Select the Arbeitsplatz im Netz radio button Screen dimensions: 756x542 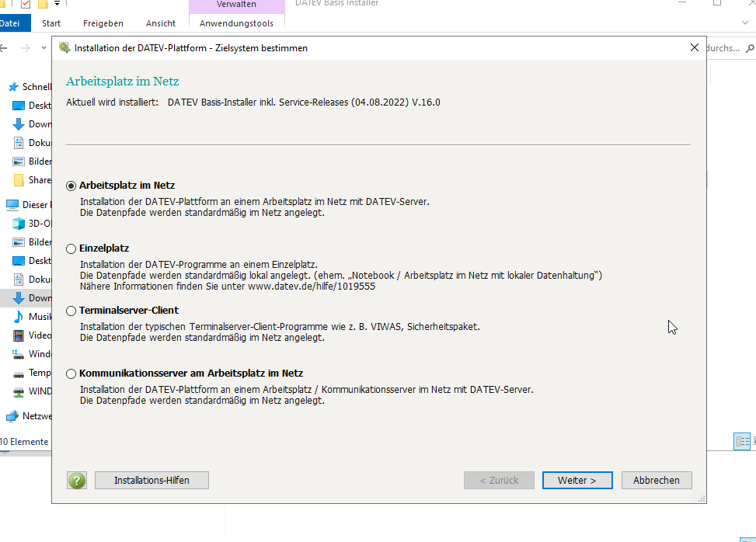pos(71,186)
